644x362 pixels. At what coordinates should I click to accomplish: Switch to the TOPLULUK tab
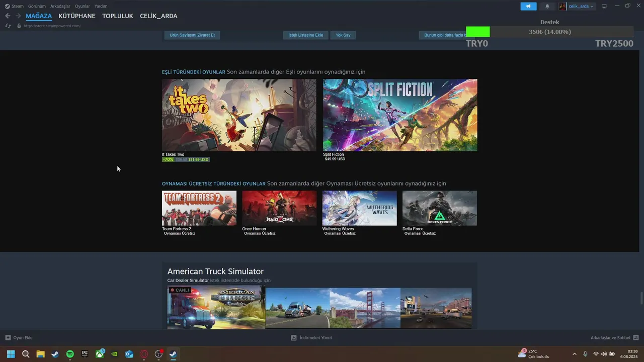click(x=118, y=16)
